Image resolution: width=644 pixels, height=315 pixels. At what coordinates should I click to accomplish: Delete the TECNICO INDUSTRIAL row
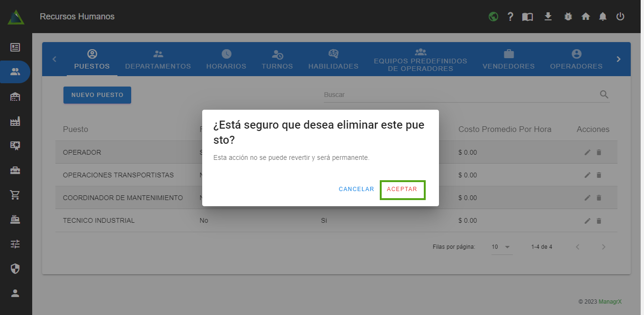point(599,221)
